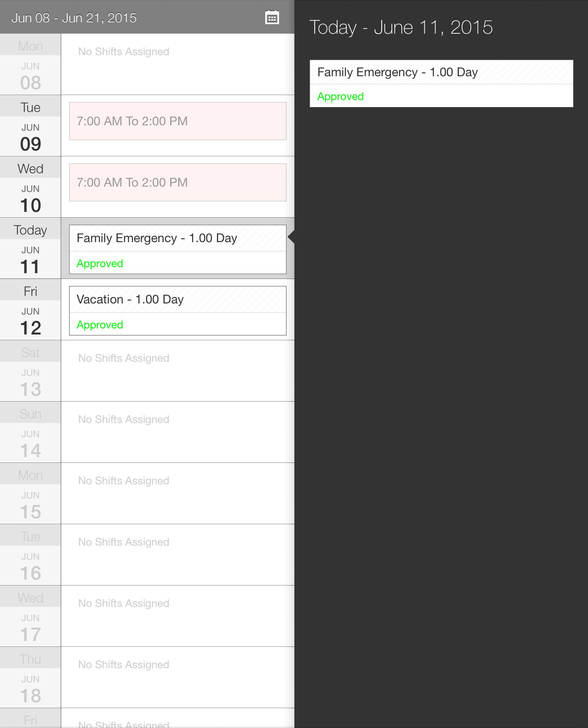Select Thursday June 18 day cell
Screen dimensions: 588x728
pos(30,677)
